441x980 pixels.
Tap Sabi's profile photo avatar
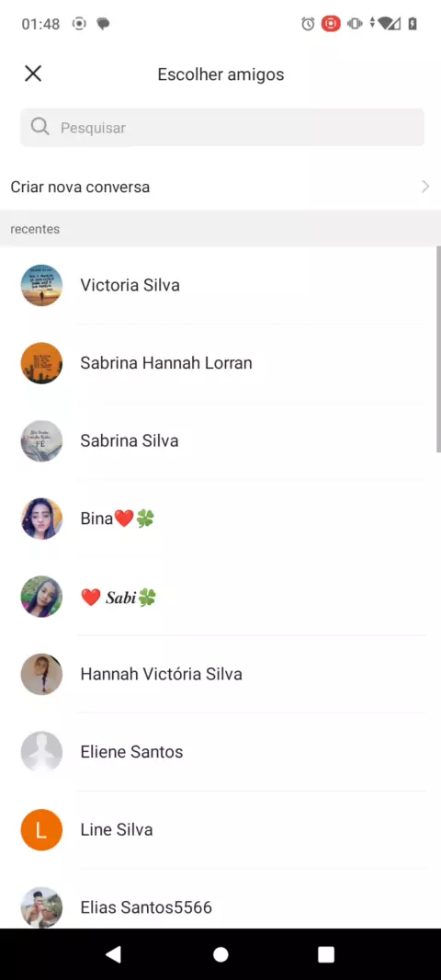click(42, 597)
